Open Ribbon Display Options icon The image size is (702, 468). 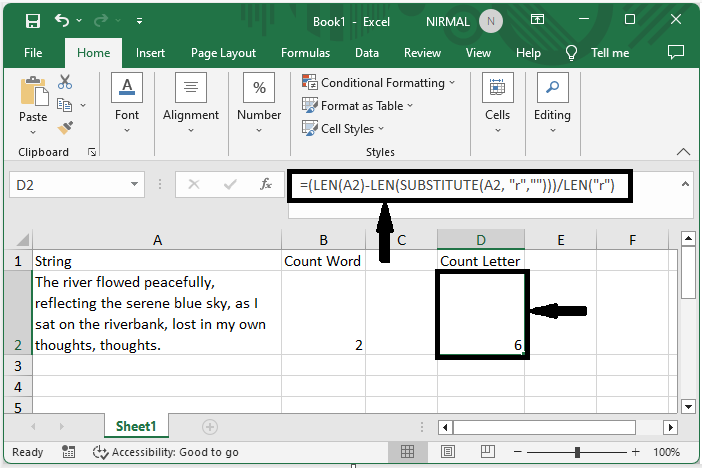click(x=537, y=19)
